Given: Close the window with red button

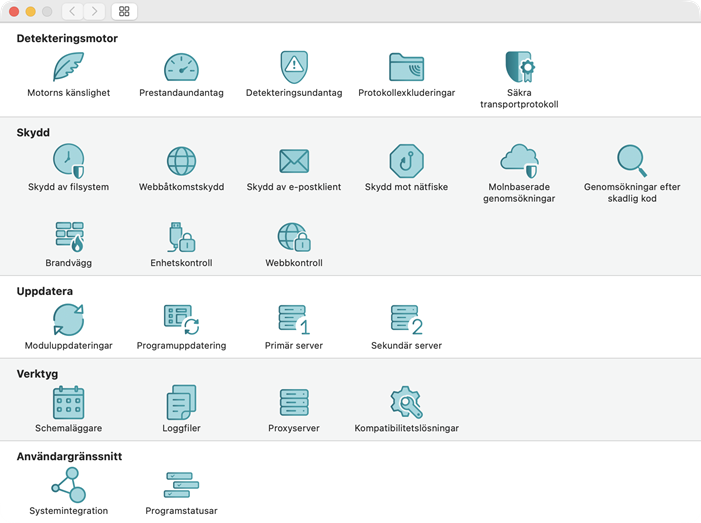Looking at the screenshot, I should (14, 11).
